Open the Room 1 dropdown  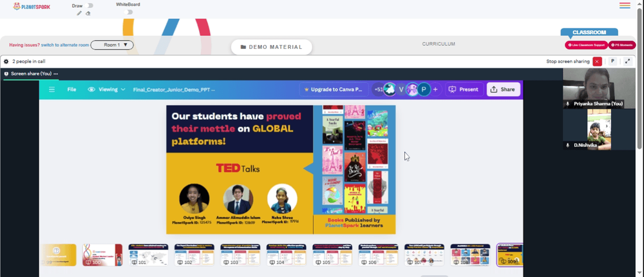pyautogui.click(x=112, y=45)
